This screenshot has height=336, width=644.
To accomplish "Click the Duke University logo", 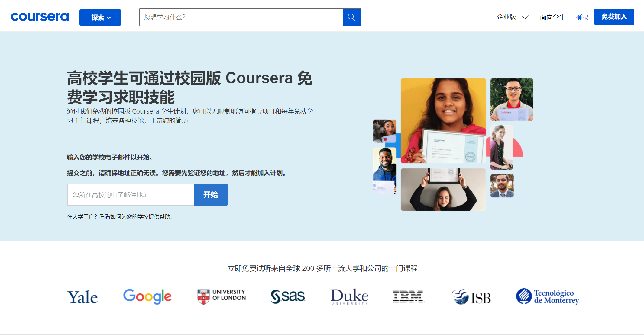I will 349,296.
